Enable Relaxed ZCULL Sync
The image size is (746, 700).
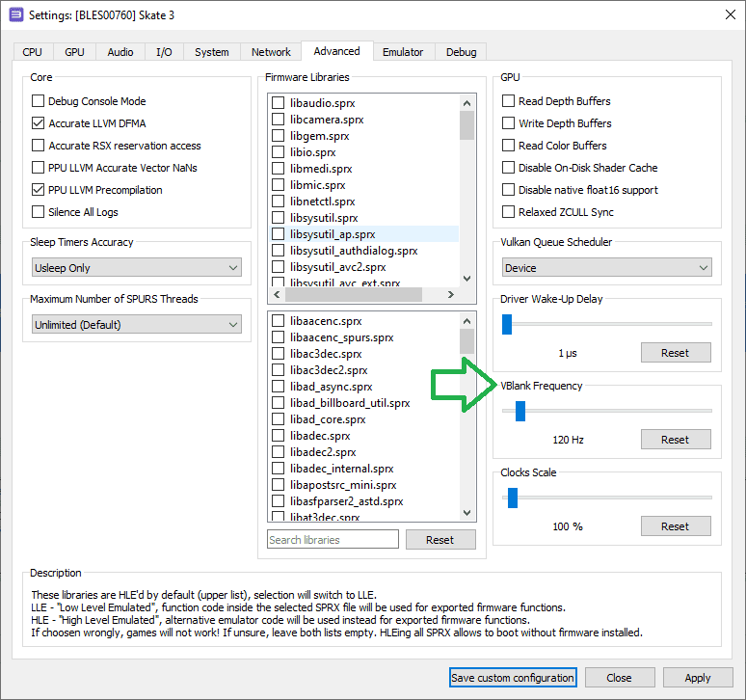[509, 212]
